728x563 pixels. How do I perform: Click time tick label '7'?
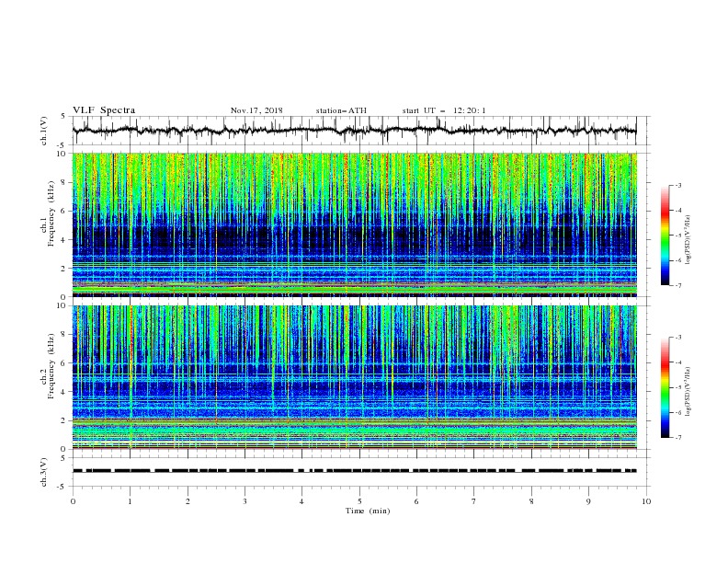click(x=474, y=501)
